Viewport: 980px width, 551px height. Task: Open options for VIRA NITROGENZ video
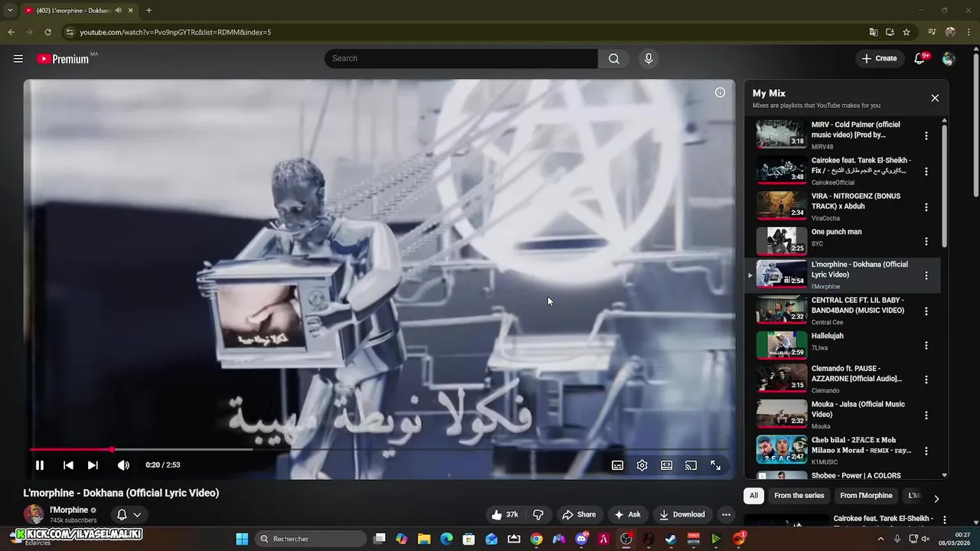tap(926, 207)
